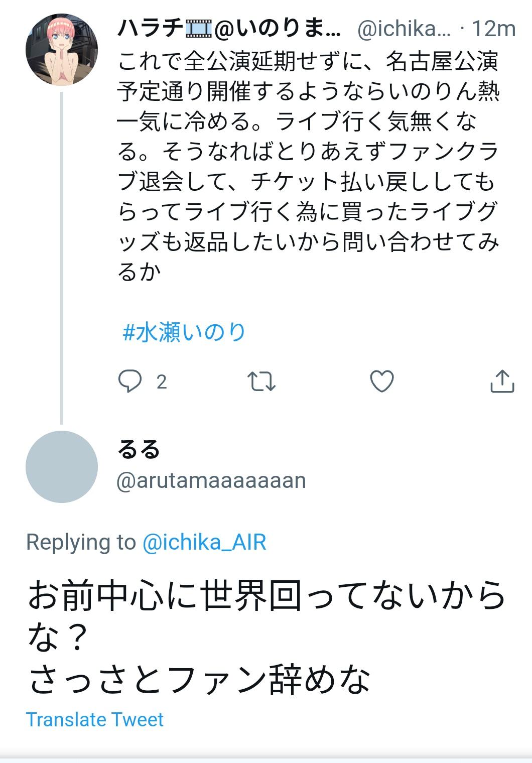
Task: Retweet the tweet by ハラチ
Action: (262, 381)
